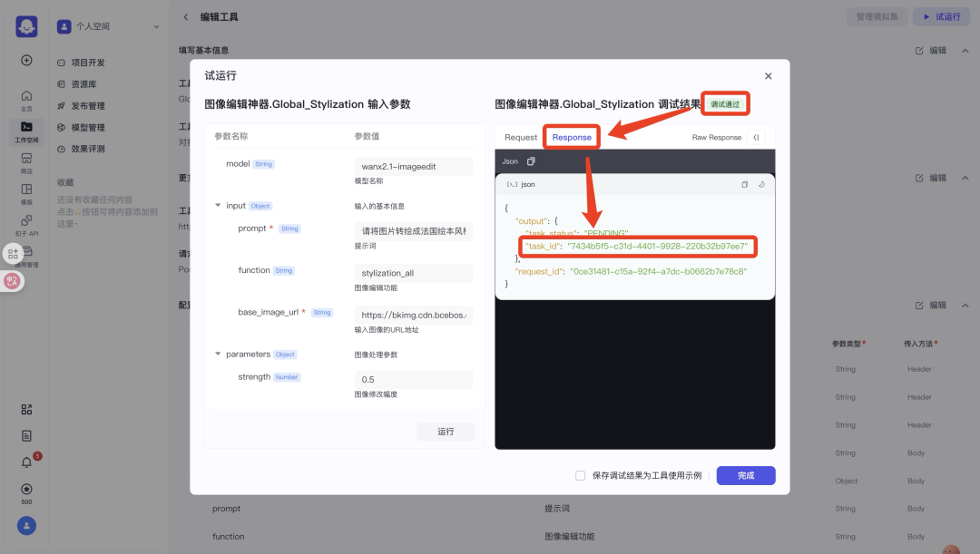Viewport: 980px width, 554px height.
Task: Open notifications bell with red badge
Action: click(x=27, y=462)
